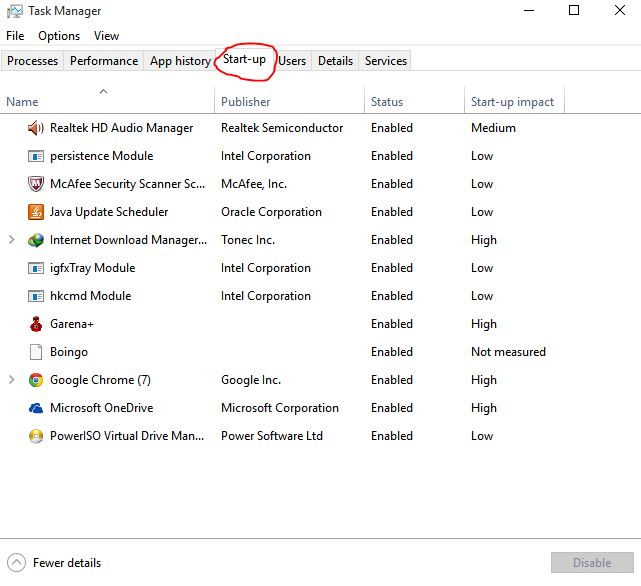The height and width of the screenshot is (586, 641).
Task: Switch to the Processes tab
Action: click(x=32, y=61)
